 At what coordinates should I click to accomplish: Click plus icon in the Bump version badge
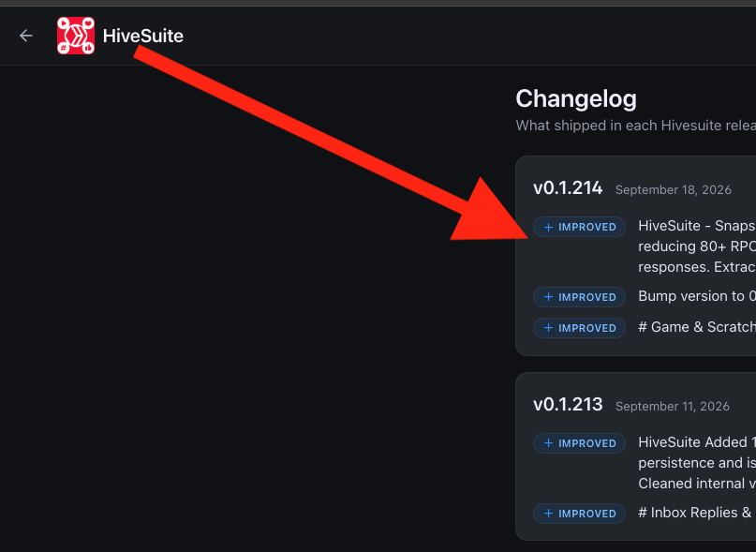(x=548, y=297)
